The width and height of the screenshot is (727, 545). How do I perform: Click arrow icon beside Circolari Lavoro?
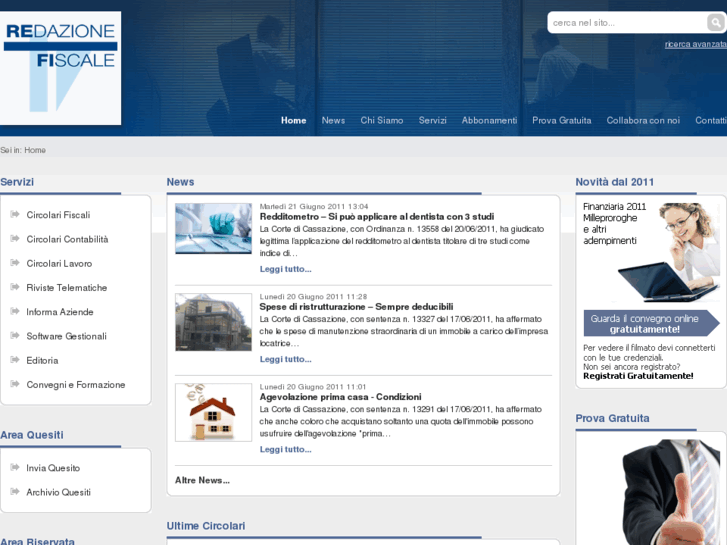point(15,263)
